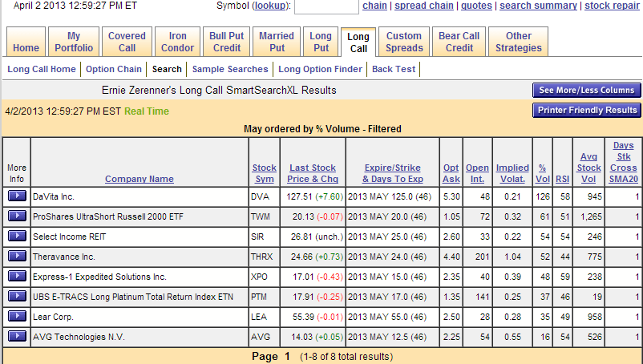Screen dimensions: 643x364
Task: Open the Other Strategies tab
Action: [x=519, y=42]
